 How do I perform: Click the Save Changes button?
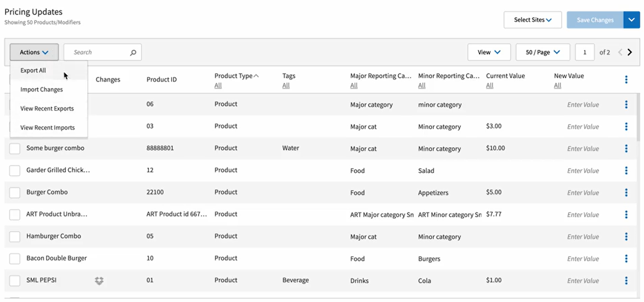pos(595,20)
